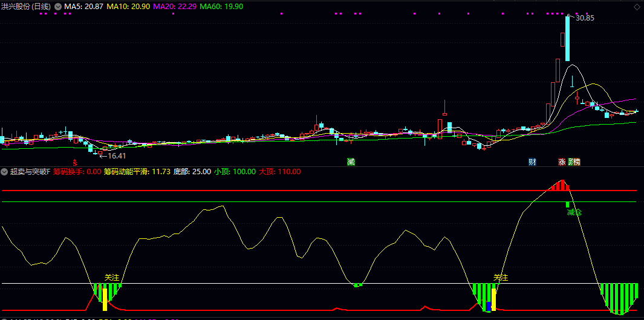Click the green 减仓 signal label
This screenshot has height=320, width=644.
coord(574,212)
